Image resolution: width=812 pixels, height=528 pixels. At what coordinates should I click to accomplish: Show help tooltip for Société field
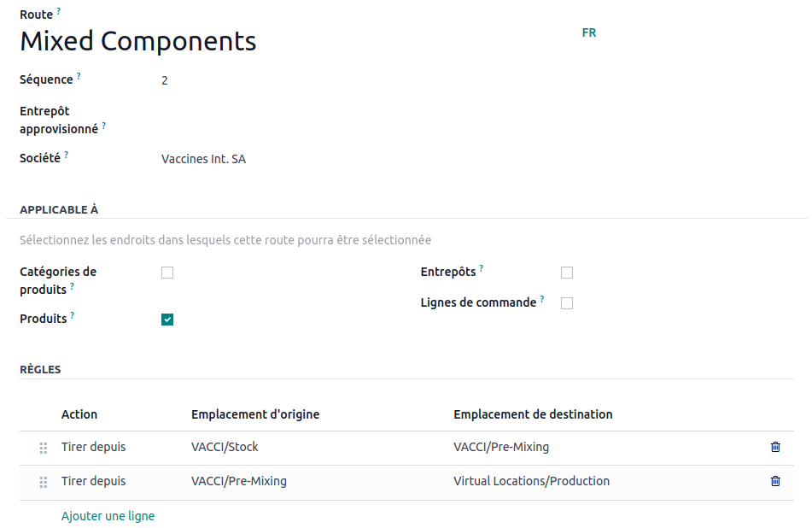click(67, 155)
